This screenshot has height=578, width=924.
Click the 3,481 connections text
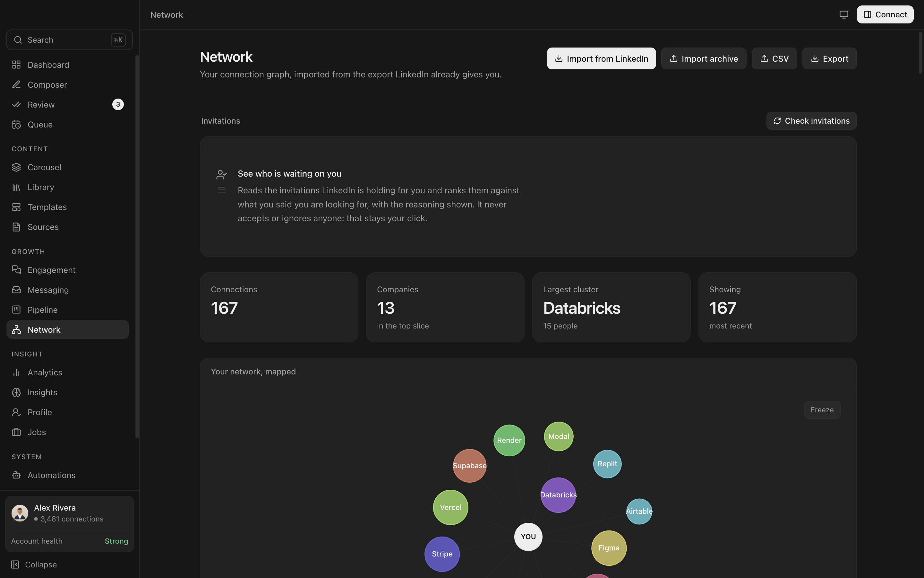(72, 519)
